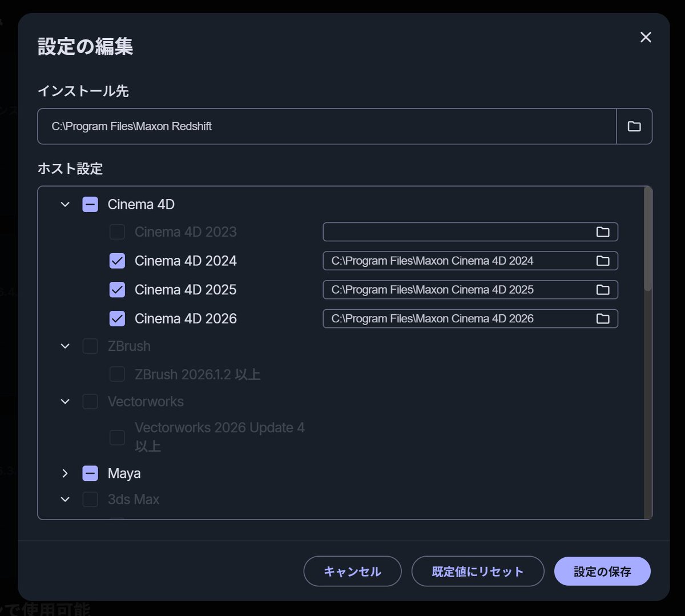Click the インストール先 heading
Screen dimensions: 685x616
[83, 91]
